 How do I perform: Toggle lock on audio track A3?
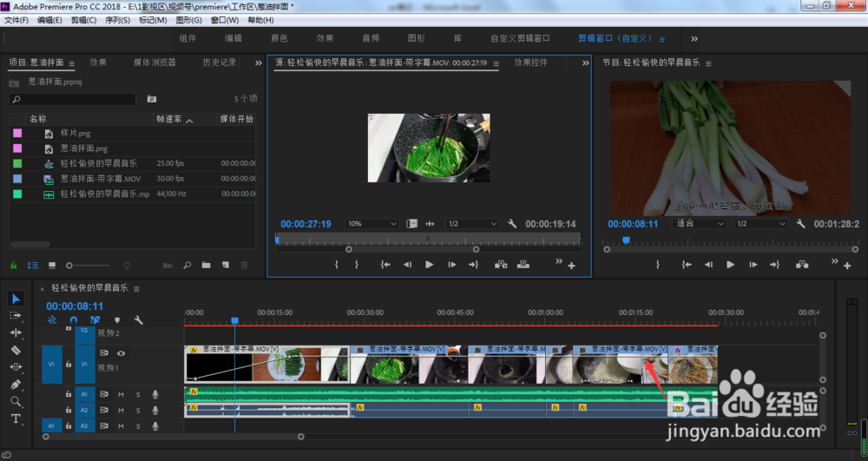[69, 426]
